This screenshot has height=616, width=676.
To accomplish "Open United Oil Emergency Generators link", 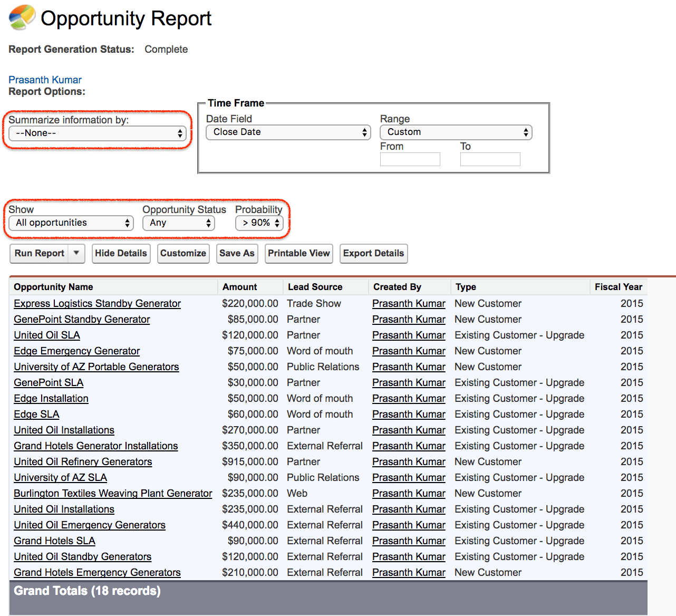I will pos(90,525).
